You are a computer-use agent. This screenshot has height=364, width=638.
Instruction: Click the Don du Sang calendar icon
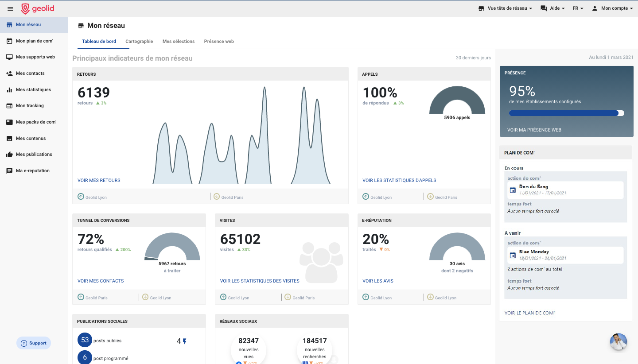[513, 190]
